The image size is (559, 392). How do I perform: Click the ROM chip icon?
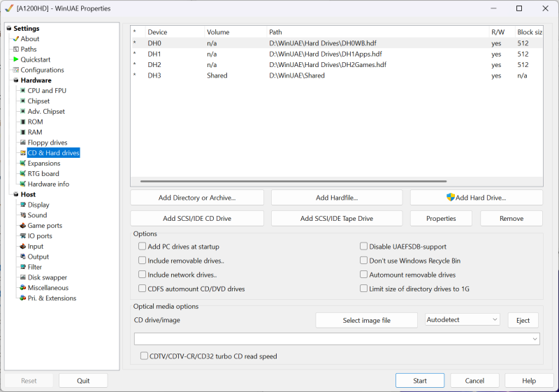[x=23, y=122]
